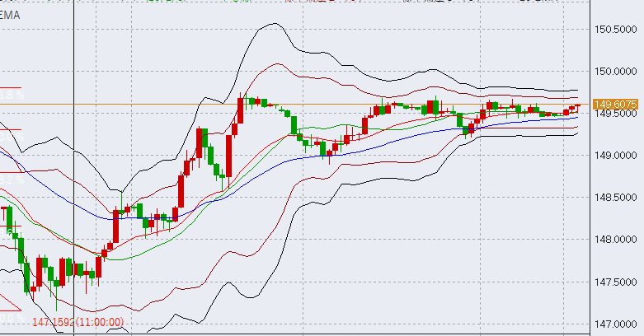Click the red Fibonacci line above the 1.8 % label

(x=11, y=87)
